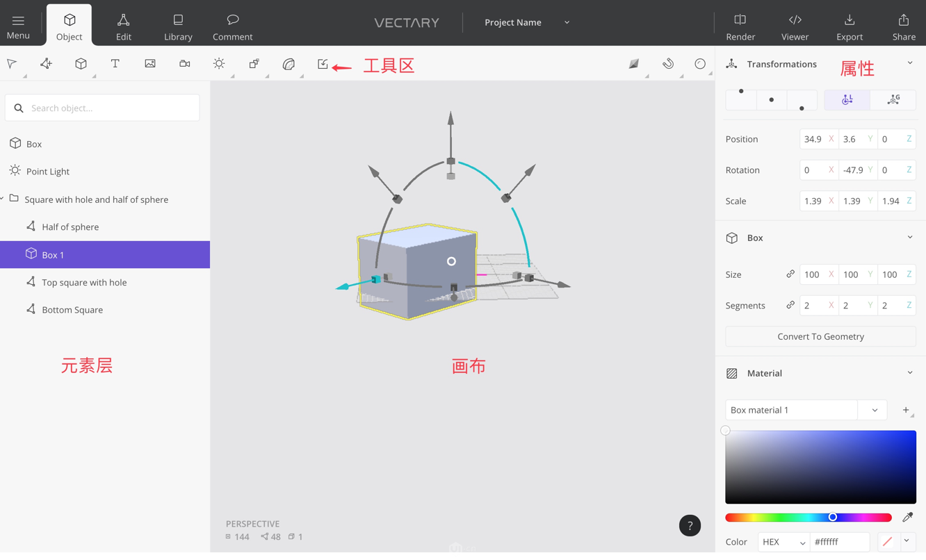Open the curved surface deformer tool
Image resolution: width=926 pixels, height=560 pixels.
(x=289, y=64)
